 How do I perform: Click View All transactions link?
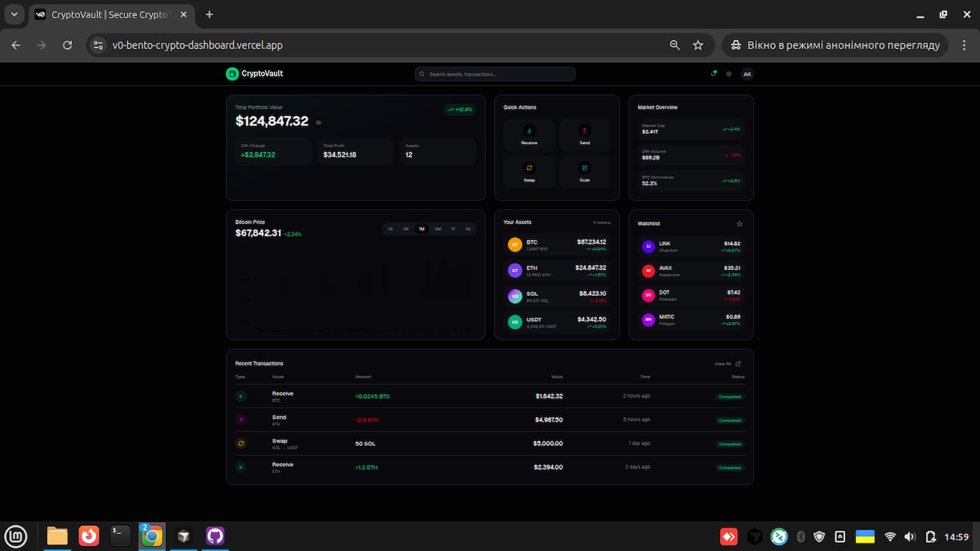point(728,364)
